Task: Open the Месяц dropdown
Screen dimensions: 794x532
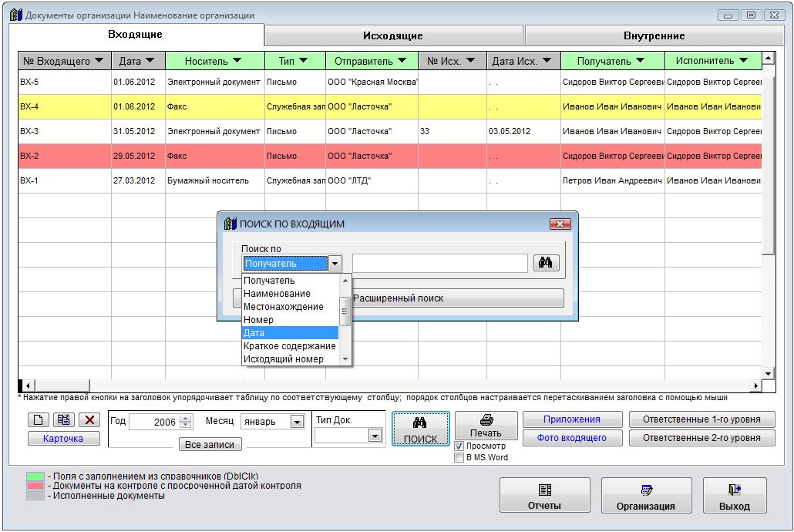Action: point(297,422)
